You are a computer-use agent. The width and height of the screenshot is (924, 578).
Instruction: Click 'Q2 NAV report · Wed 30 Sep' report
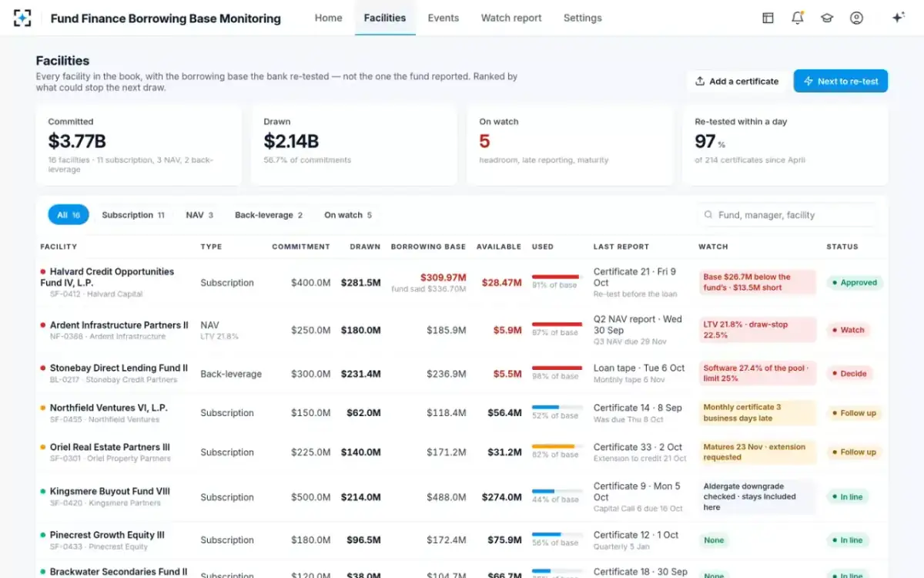click(638, 324)
